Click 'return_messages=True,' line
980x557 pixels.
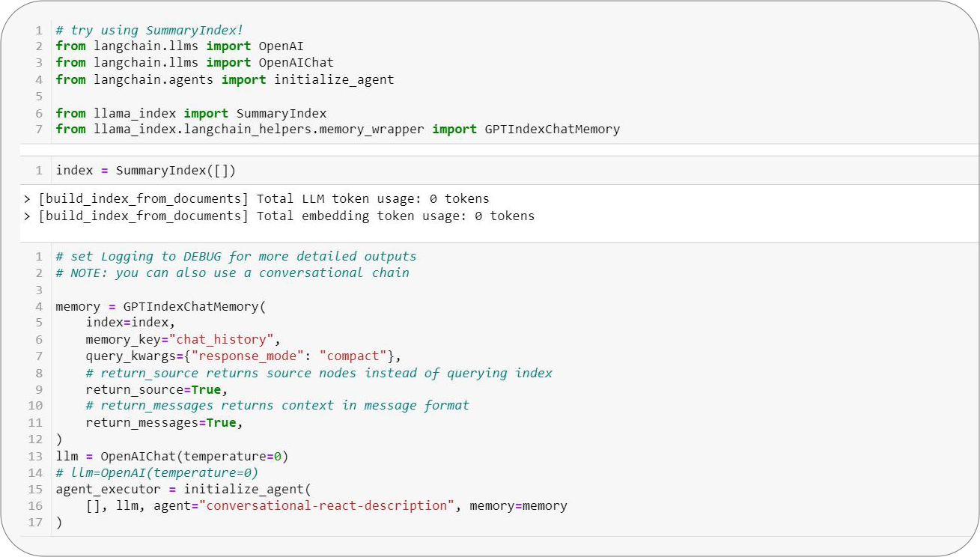click(x=164, y=423)
